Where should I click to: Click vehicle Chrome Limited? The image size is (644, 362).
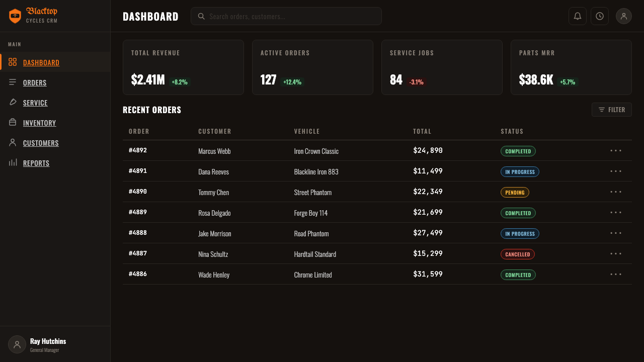[313, 275]
